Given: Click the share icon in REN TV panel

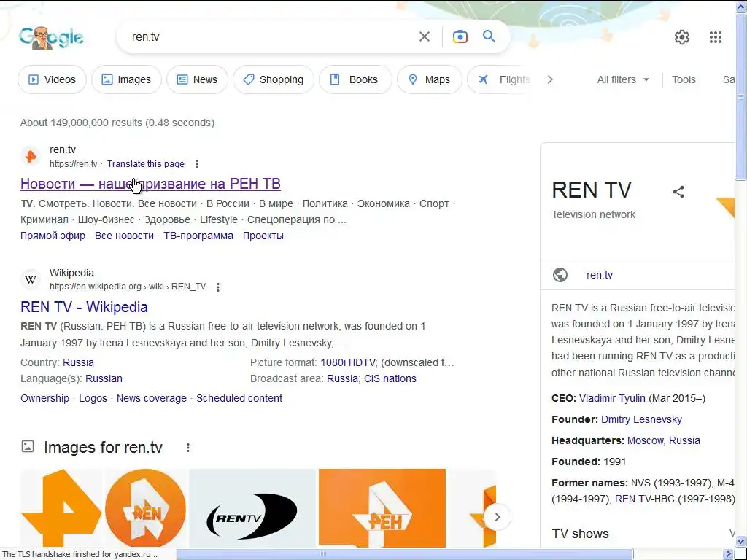Looking at the screenshot, I should pos(678,192).
